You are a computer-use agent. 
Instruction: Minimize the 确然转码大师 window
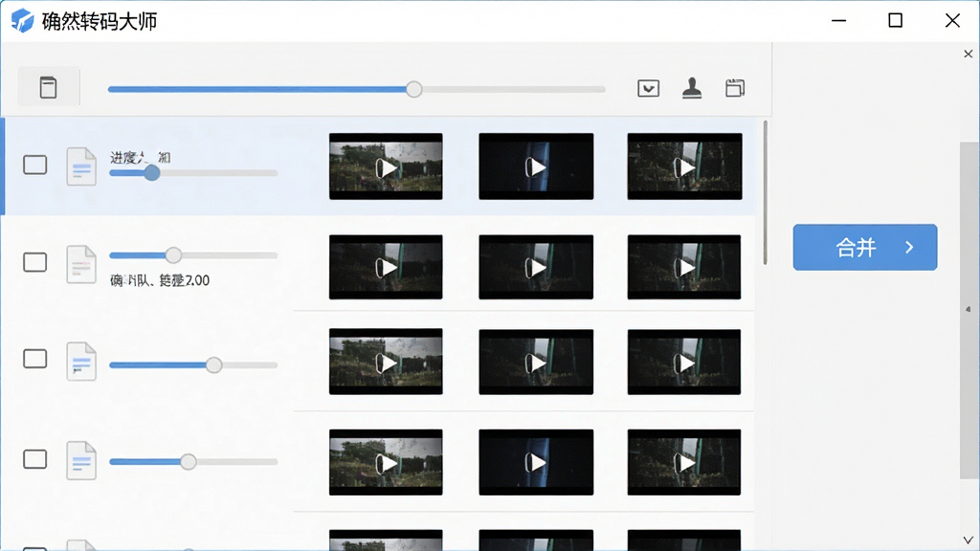point(838,21)
